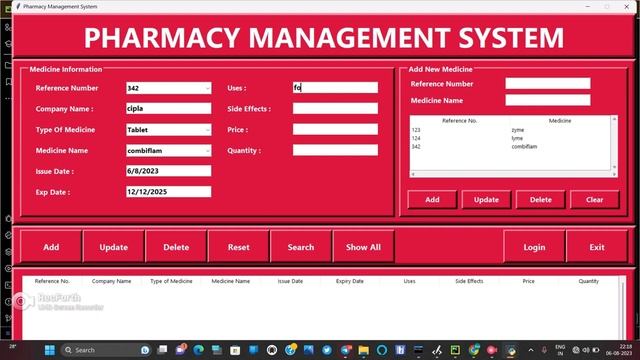Click the microphone icon in system tray
This screenshot has height=360, width=640.
[x=544, y=350]
